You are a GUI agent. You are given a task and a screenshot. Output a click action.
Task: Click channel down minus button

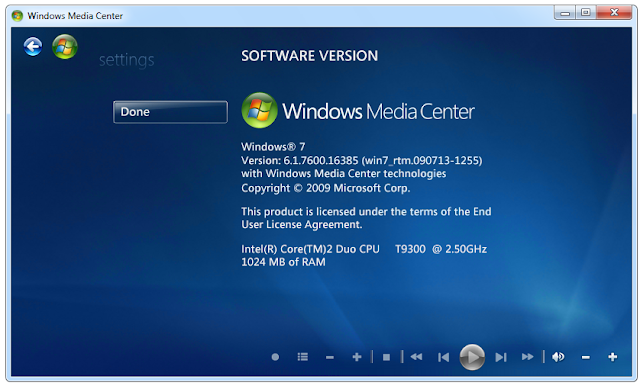(x=330, y=358)
